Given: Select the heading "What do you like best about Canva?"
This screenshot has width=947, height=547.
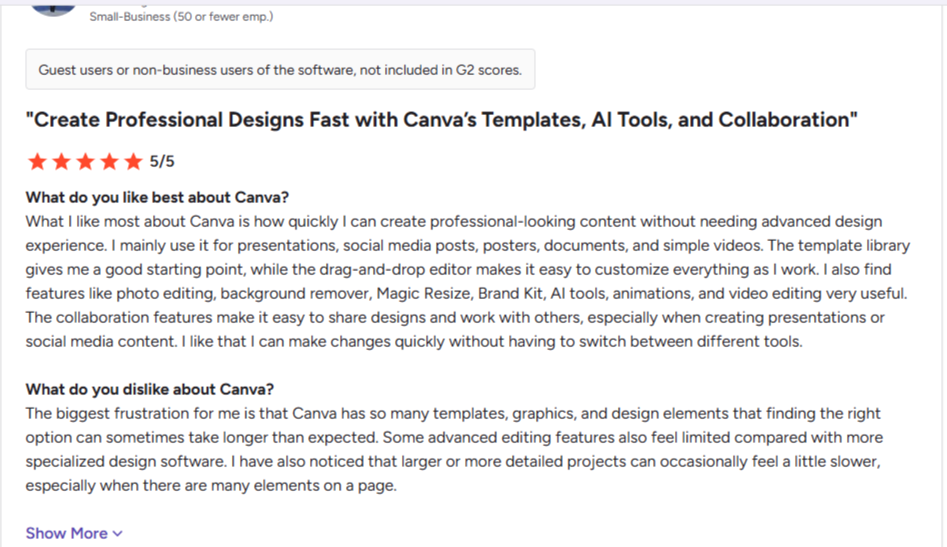Looking at the screenshot, I should click(157, 197).
